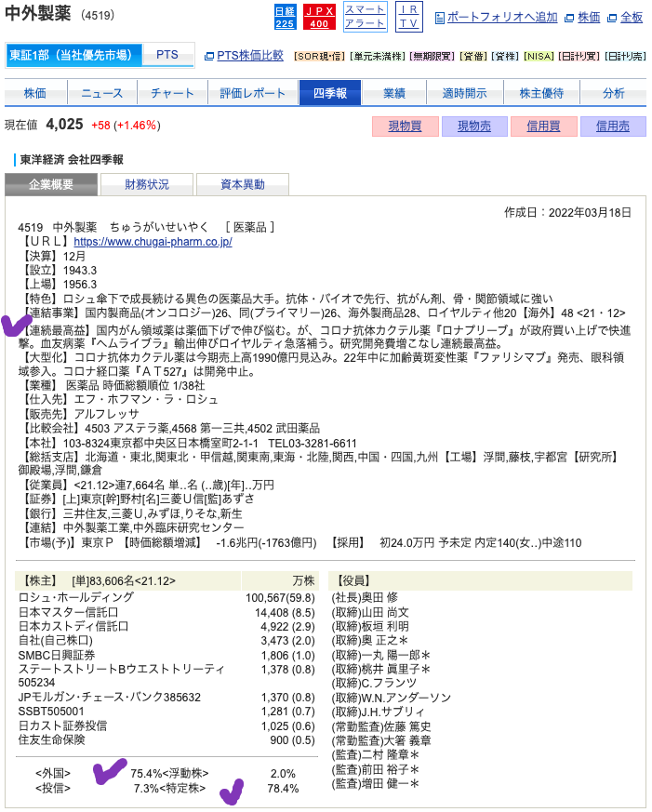Open the 適時開示 tab
652x812 pixels.
(x=464, y=93)
